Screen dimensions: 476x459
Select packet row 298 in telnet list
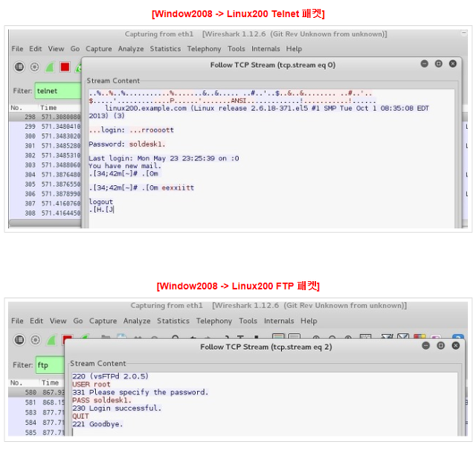[45, 117]
